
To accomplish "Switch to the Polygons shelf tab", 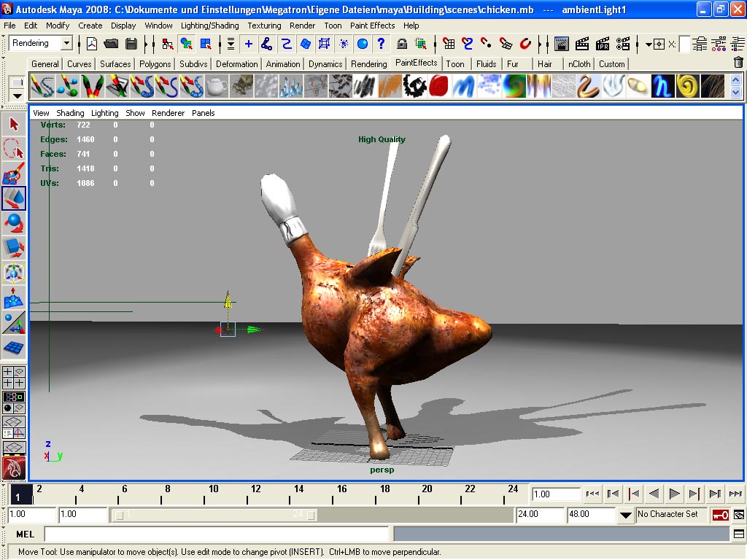I will pos(155,64).
